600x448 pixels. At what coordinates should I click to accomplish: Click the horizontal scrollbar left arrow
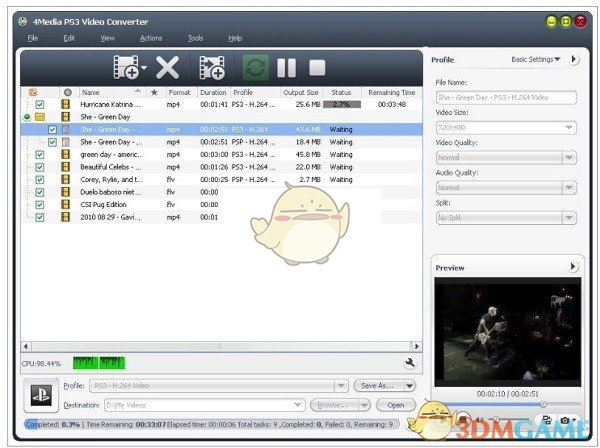tap(26, 347)
